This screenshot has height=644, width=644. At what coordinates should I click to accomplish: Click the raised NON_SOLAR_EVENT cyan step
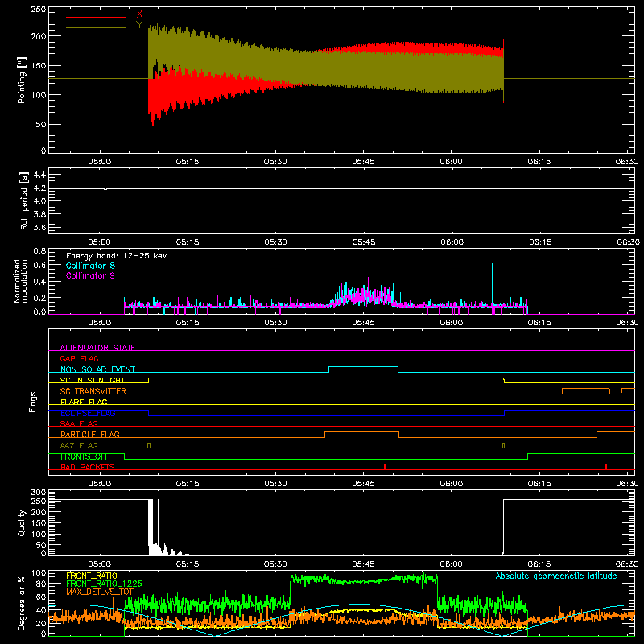364,367
